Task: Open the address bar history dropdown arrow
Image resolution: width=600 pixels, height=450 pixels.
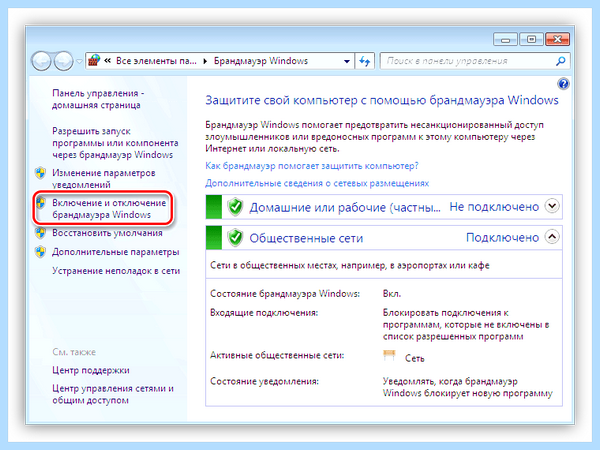Action: coord(347,61)
